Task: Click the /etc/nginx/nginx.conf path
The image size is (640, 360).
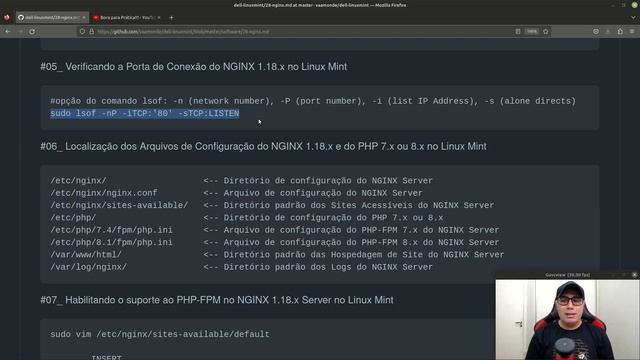Action: click(104, 193)
